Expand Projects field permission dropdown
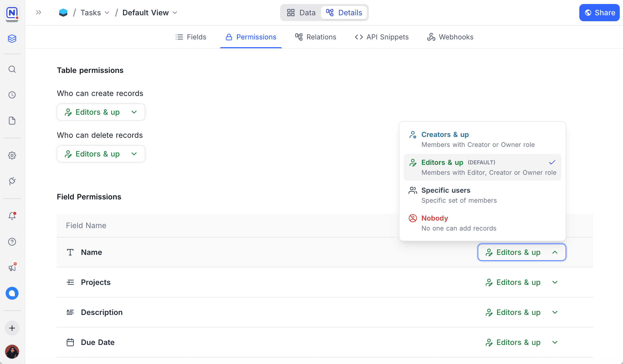The height and width of the screenshot is (364, 623). tap(521, 282)
